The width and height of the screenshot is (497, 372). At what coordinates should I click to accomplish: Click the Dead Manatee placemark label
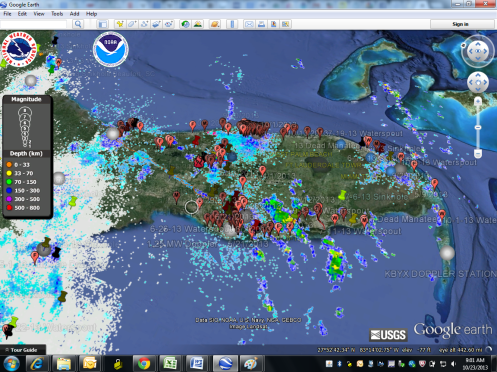point(407,219)
